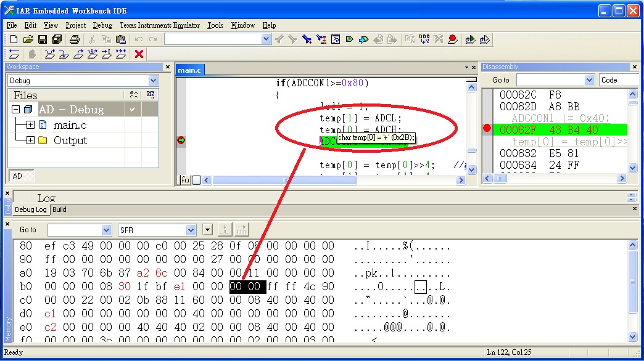This screenshot has width=644, height=361.
Task: Open the memory Go to dropdown
Action: click(x=106, y=230)
